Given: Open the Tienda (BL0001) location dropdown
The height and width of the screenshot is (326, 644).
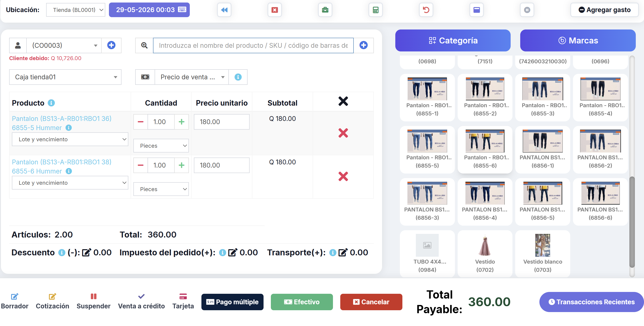Looking at the screenshot, I should [76, 10].
